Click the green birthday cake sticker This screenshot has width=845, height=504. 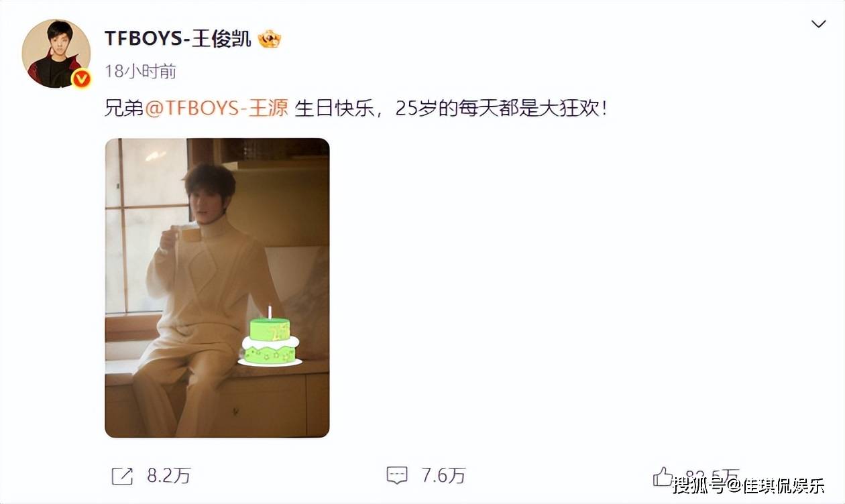coord(270,338)
